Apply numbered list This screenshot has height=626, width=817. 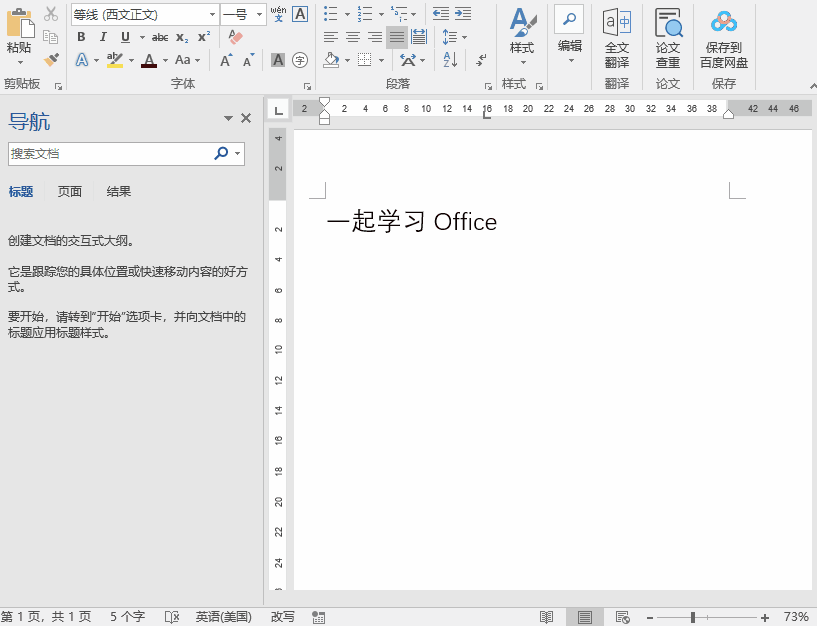365,14
